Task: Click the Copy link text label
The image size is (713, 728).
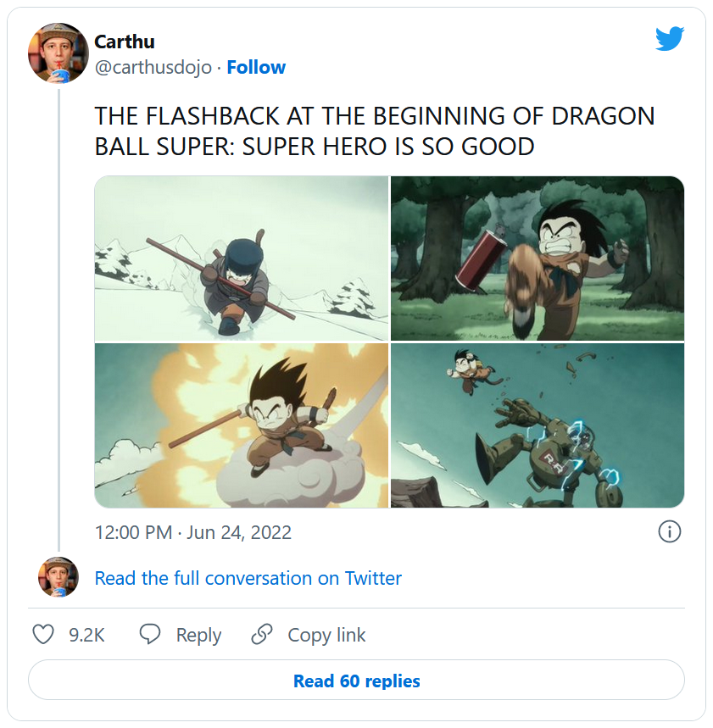Action: (326, 635)
